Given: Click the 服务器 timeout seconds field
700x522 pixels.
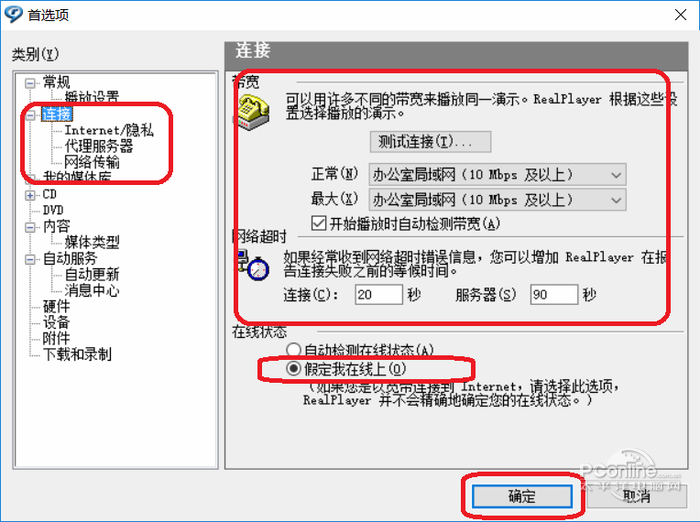Looking at the screenshot, I should click(554, 295).
